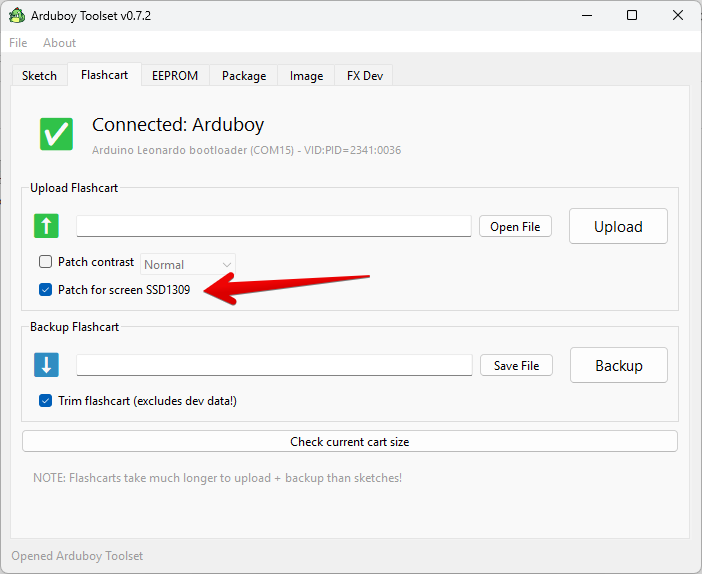Click the Arduino Leonardo bootloader device text
The image size is (702, 574).
247,150
